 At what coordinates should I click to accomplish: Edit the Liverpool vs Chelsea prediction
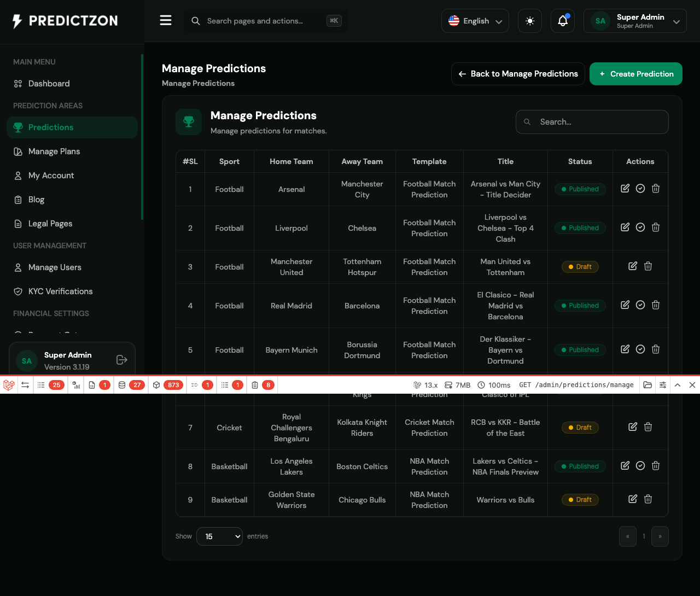(625, 227)
